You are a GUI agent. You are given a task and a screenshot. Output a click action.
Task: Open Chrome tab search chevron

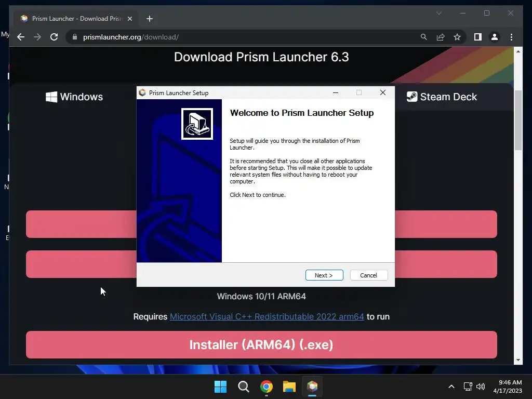pyautogui.click(x=438, y=13)
